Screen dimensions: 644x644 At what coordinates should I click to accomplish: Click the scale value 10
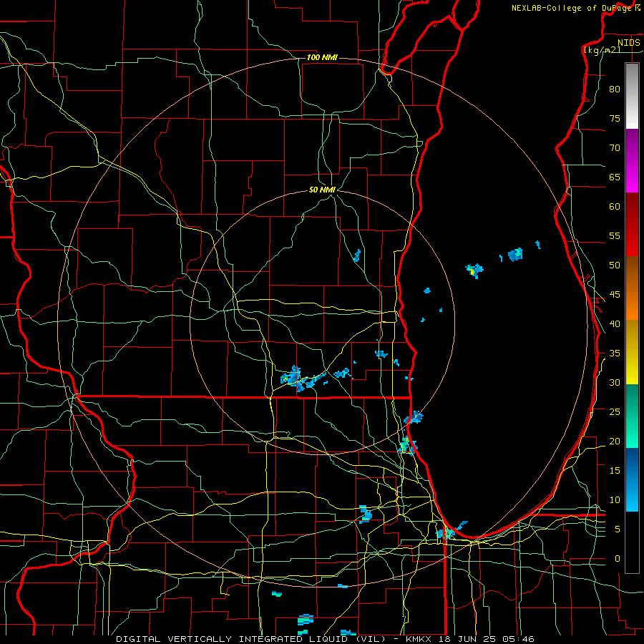pyautogui.click(x=615, y=500)
